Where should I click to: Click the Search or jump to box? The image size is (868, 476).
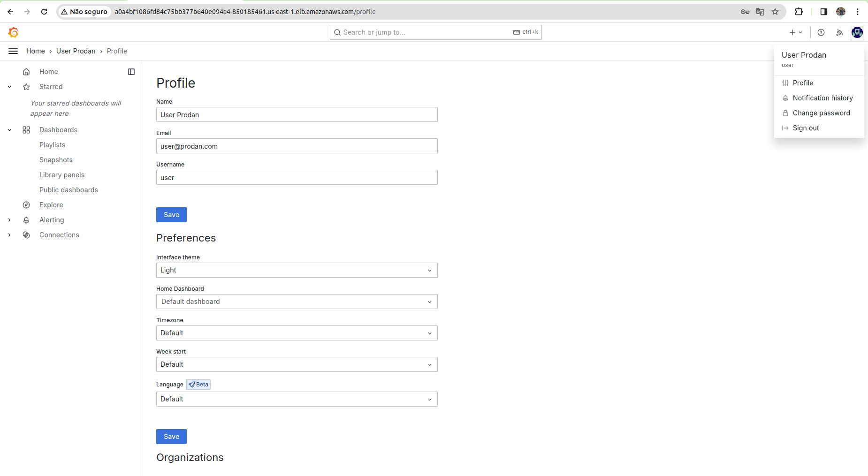pos(435,32)
